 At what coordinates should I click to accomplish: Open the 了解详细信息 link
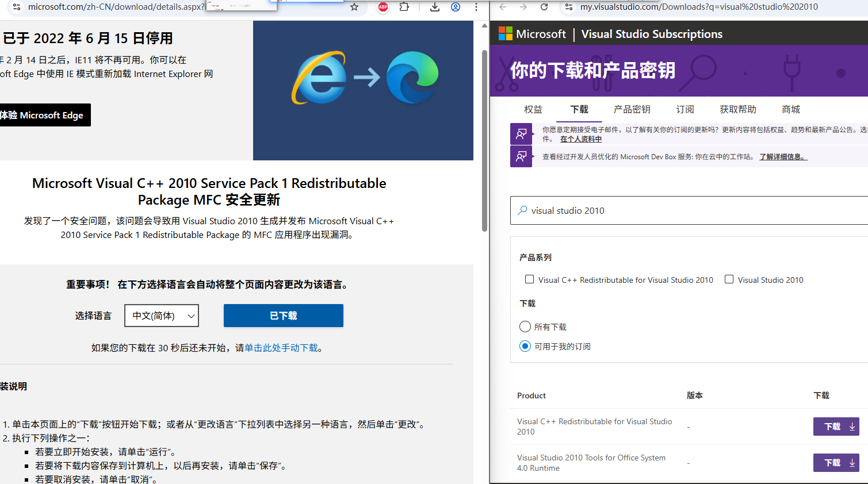point(783,157)
